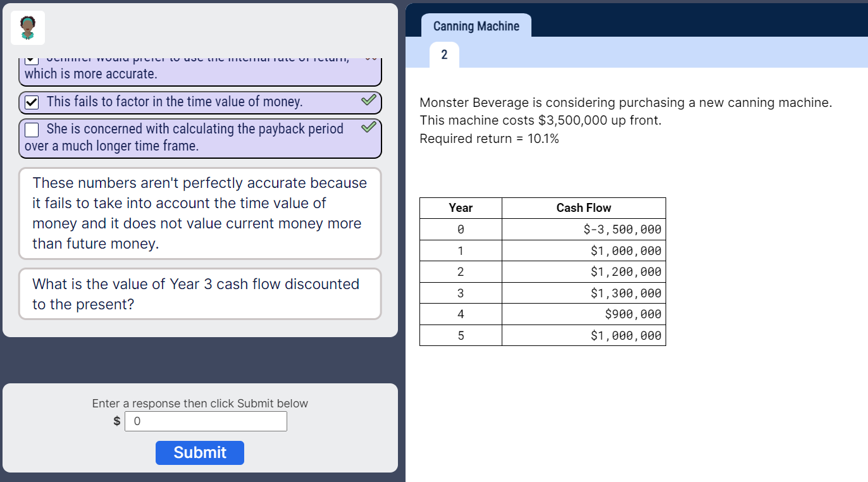Click the avatar icon at top left
Image resolution: width=868 pixels, height=482 pixels.
pyautogui.click(x=27, y=27)
